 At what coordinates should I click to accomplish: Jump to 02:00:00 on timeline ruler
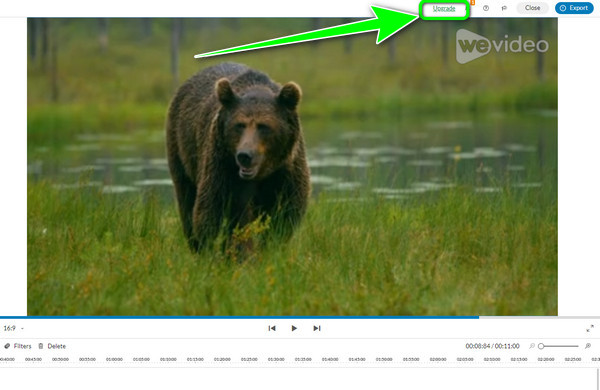[438, 359]
